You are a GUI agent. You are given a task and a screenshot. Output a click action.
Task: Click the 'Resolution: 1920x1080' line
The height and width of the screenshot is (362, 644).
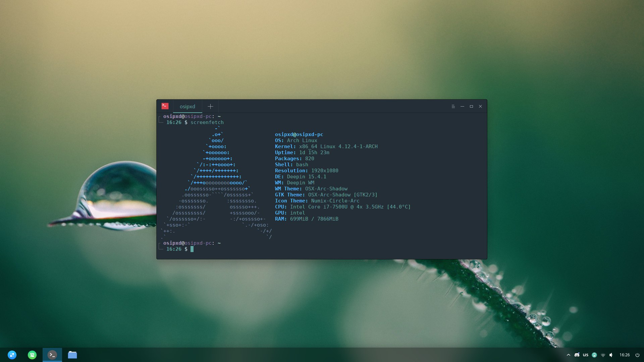(x=307, y=171)
